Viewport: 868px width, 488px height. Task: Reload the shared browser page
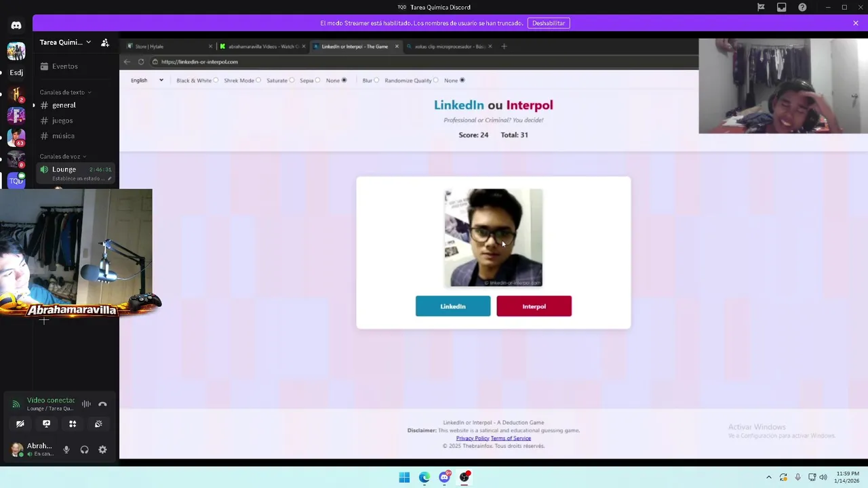pyautogui.click(x=141, y=62)
